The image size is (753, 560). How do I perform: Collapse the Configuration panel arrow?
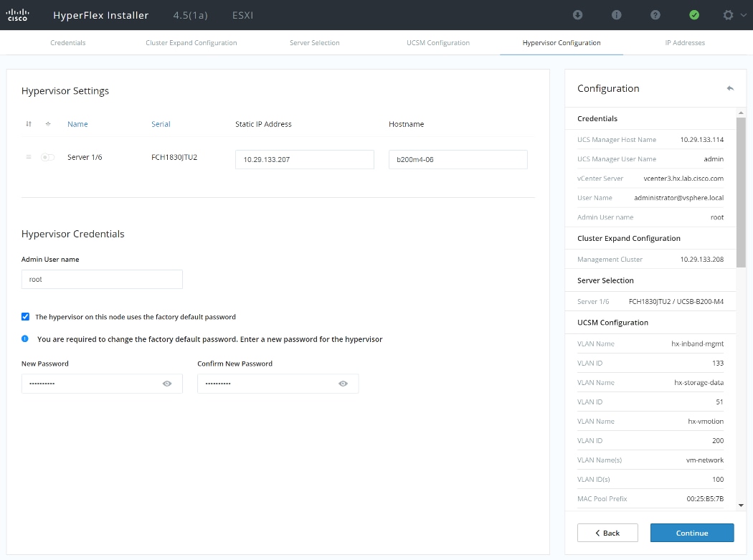click(730, 88)
